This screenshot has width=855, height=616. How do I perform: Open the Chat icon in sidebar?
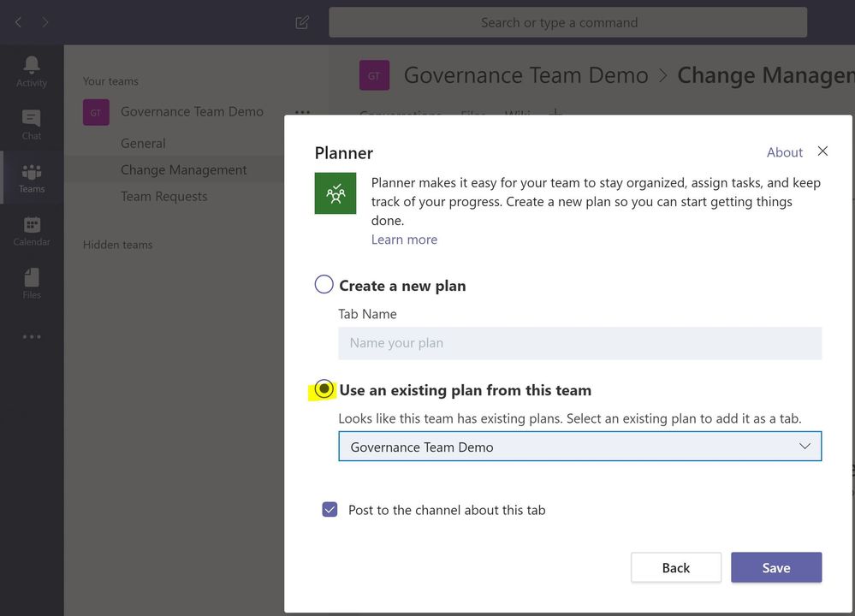31,125
